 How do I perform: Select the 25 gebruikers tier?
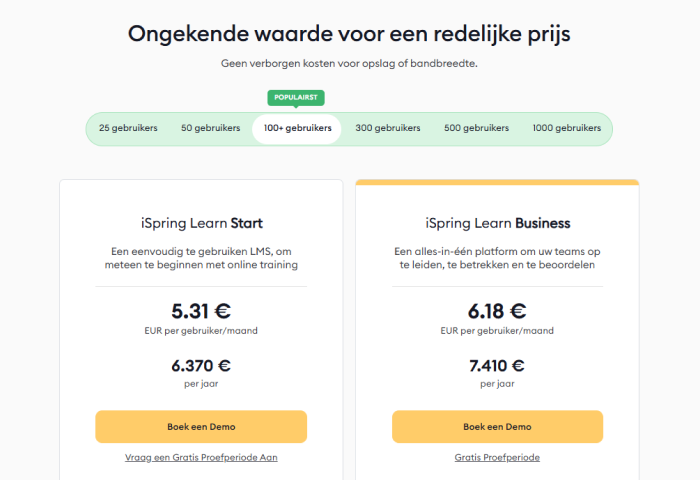128,128
